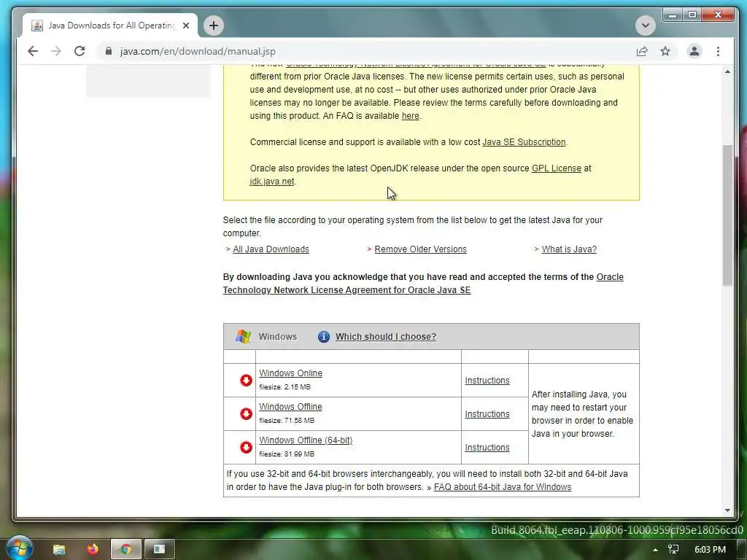Open Instructions for Windows Offline (64-bit)
Image resolution: width=747 pixels, height=560 pixels.
pos(487,448)
